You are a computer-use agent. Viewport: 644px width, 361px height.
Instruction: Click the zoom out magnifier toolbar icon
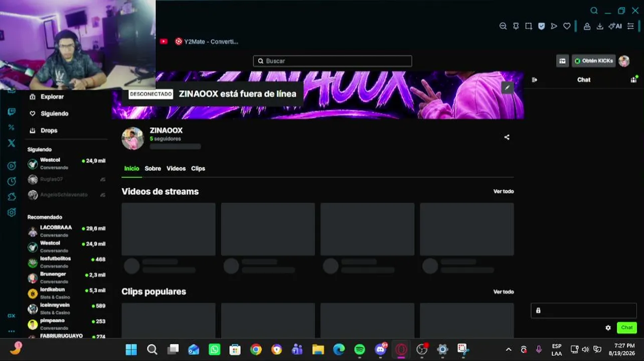pyautogui.click(x=503, y=26)
